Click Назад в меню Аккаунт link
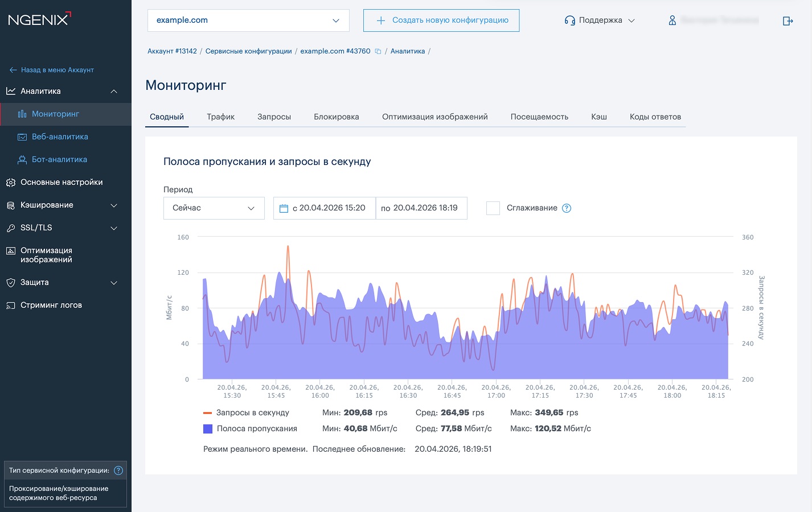 pos(57,70)
